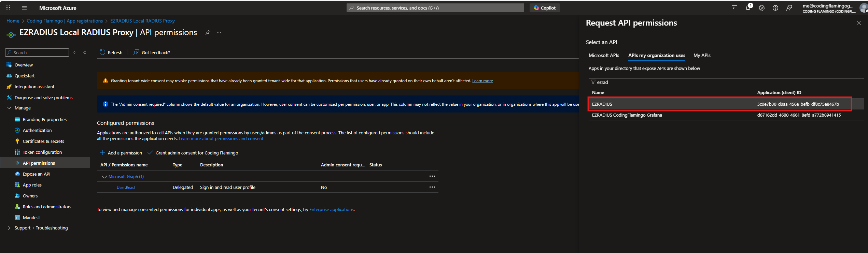This screenshot has height=253, width=868.
Task: Pin the API permissions page
Action: pyautogui.click(x=208, y=32)
